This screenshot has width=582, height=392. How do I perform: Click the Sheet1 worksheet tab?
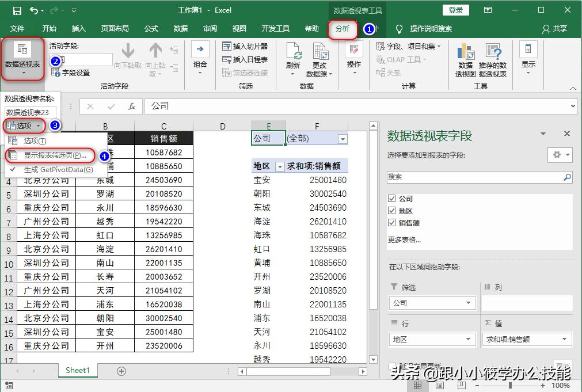coord(77,371)
